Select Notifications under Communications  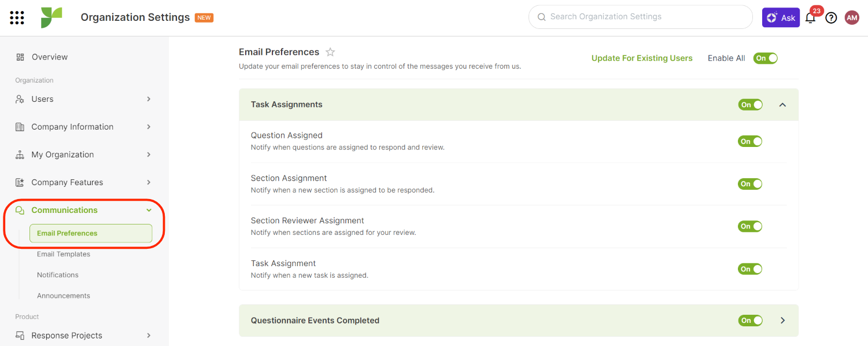[x=58, y=275]
